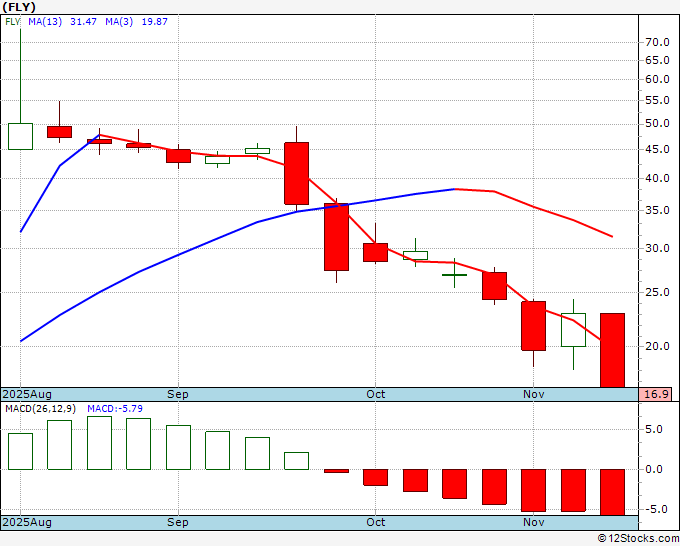Screen dimensions: 680x546
Task: Click the 0.0 label on MACD axis
Action: 654,469
